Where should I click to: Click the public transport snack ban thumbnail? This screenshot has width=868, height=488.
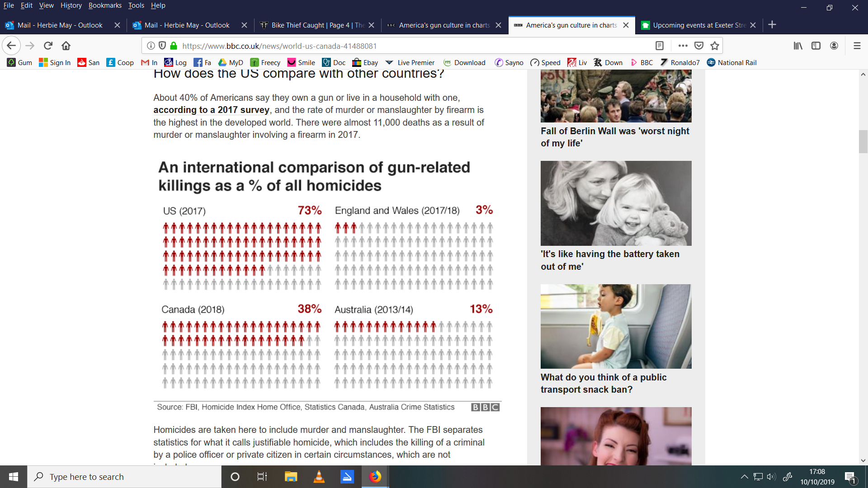click(616, 326)
